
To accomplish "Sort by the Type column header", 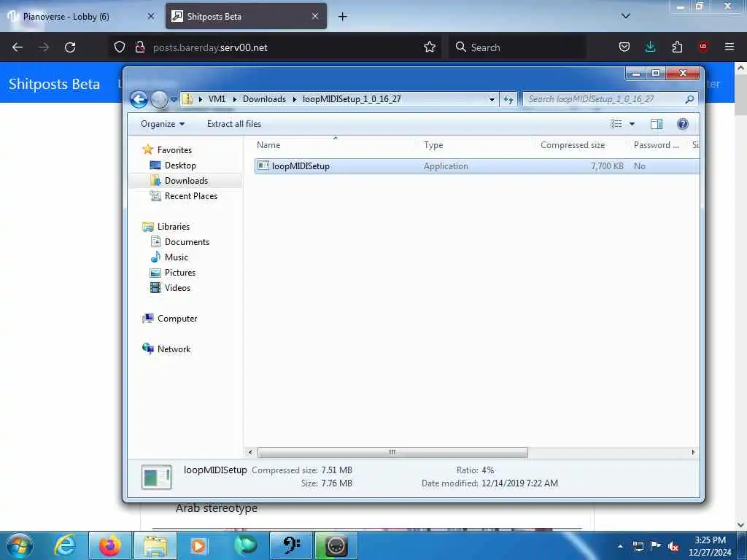I will pos(433,145).
